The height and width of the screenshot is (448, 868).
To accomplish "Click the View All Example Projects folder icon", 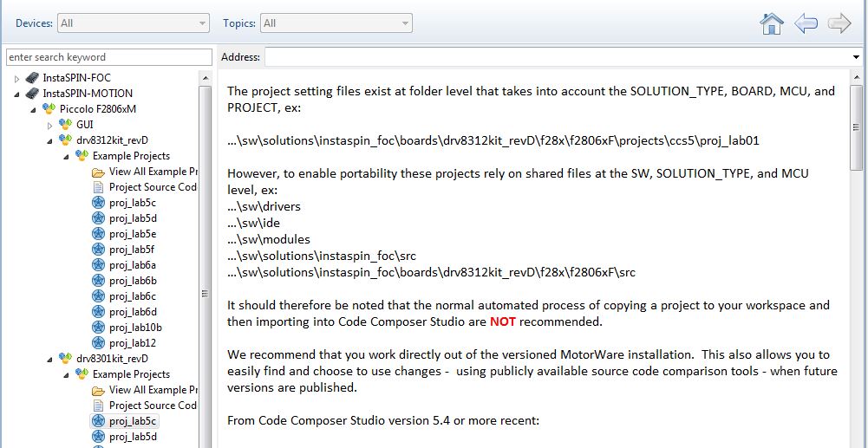I will (98, 172).
